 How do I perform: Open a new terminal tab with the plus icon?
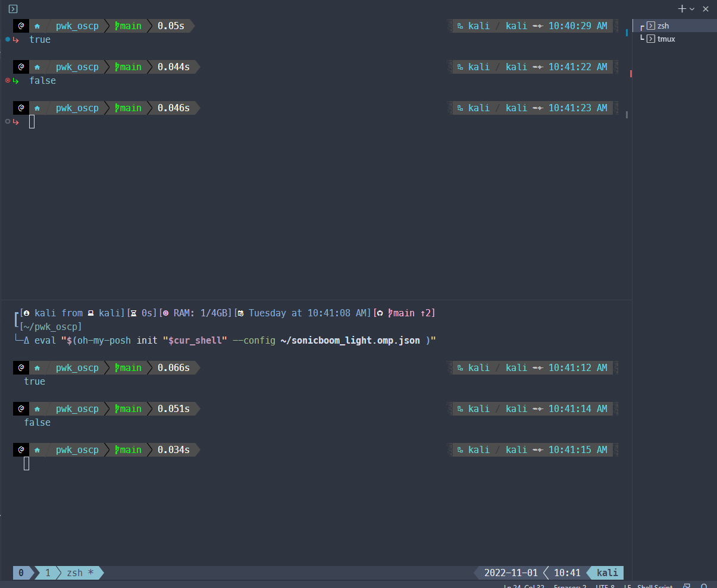(x=681, y=9)
